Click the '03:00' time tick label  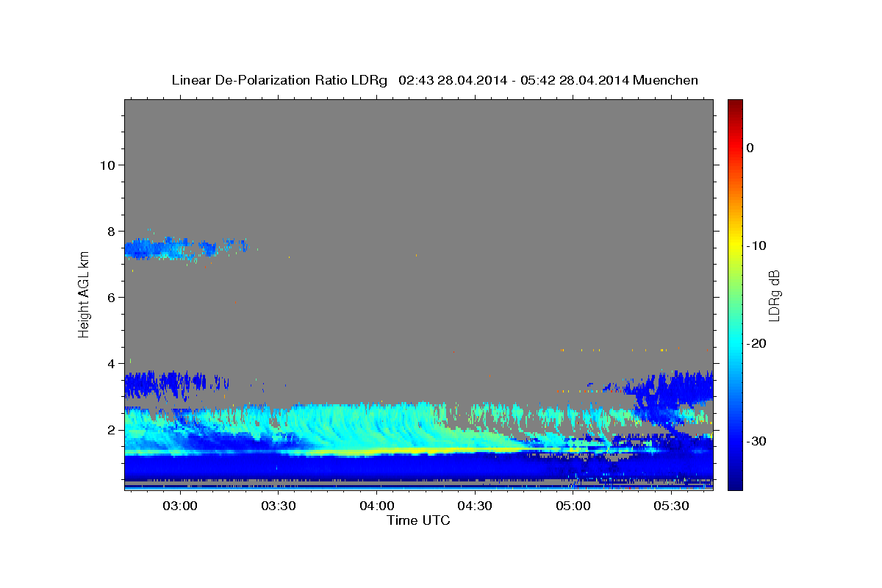point(180,506)
